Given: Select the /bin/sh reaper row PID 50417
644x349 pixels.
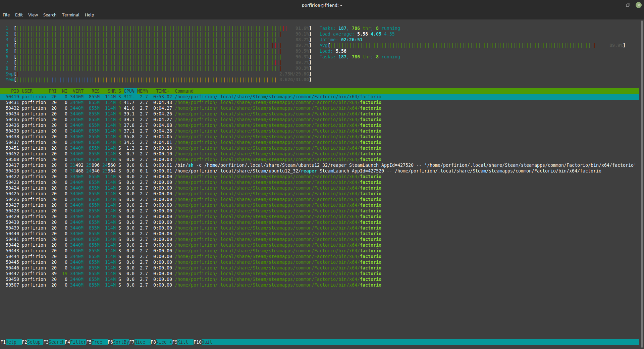Looking at the screenshot, I should click(319, 165).
